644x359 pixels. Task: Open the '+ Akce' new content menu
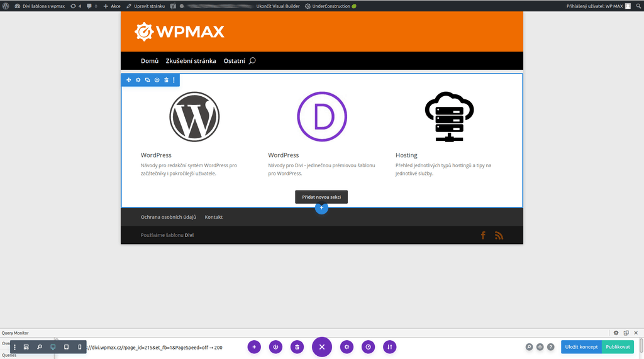pos(112,6)
